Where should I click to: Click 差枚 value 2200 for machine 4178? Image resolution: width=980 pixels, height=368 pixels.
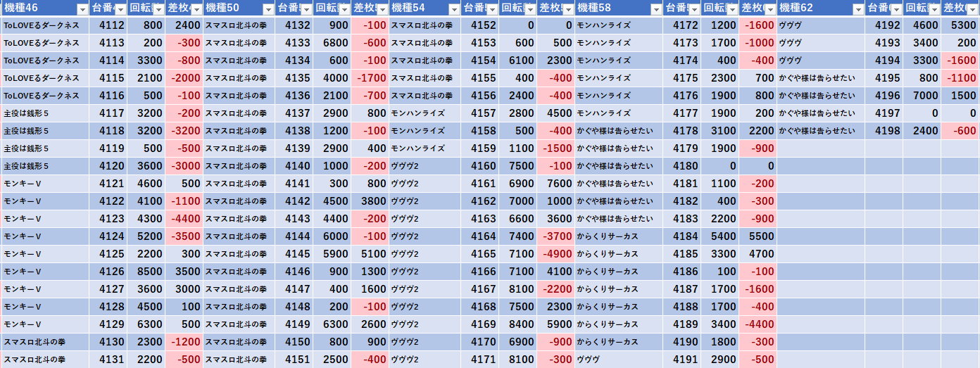coord(759,131)
